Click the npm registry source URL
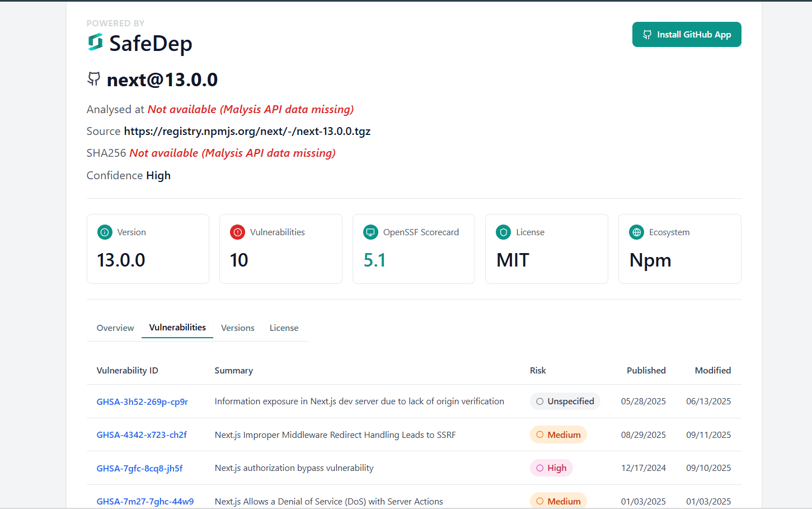The height and width of the screenshot is (509, 812). pos(247,131)
